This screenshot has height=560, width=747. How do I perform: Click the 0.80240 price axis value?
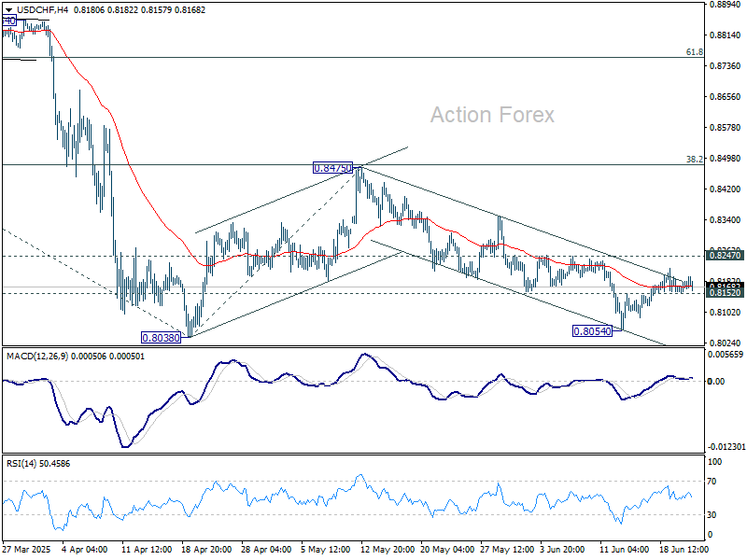726,343
